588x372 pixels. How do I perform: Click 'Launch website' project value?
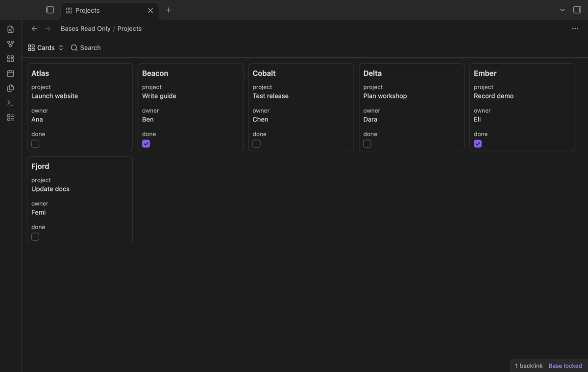(55, 96)
